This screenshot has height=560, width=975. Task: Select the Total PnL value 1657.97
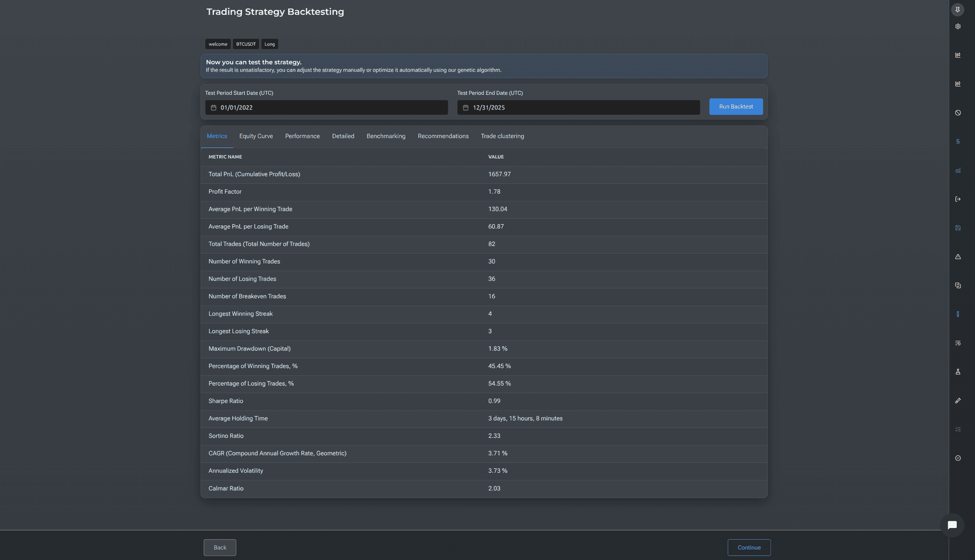click(499, 174)
